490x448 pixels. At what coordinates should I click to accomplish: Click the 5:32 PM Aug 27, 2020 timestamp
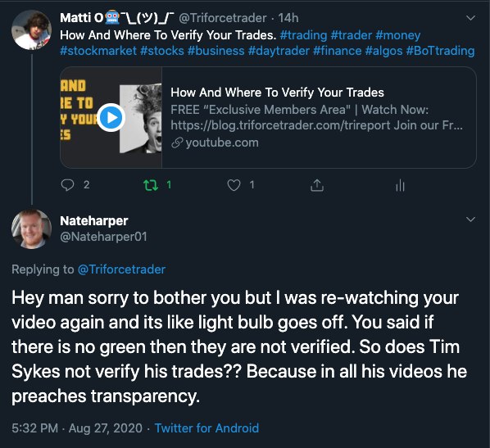[77, 428]
